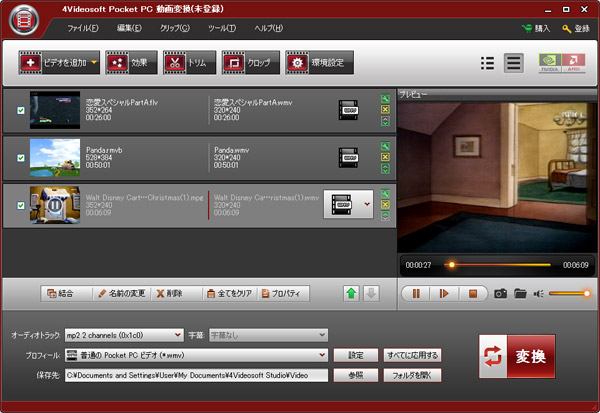Image resolution: width=600 pixels, height=413 pixels.
Task: Open the Edit (編集) menu
Action: (129, 28)
